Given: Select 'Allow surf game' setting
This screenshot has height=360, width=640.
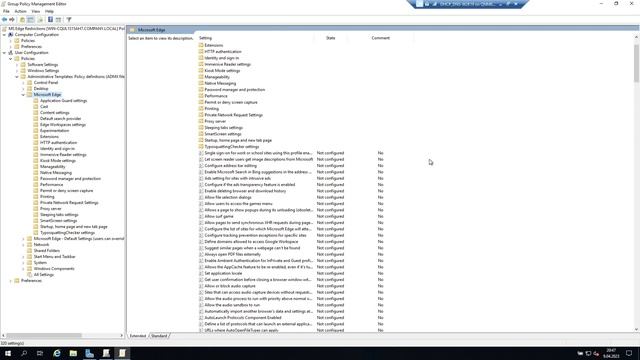Looking at the screenshot, I should click(219, 216).
